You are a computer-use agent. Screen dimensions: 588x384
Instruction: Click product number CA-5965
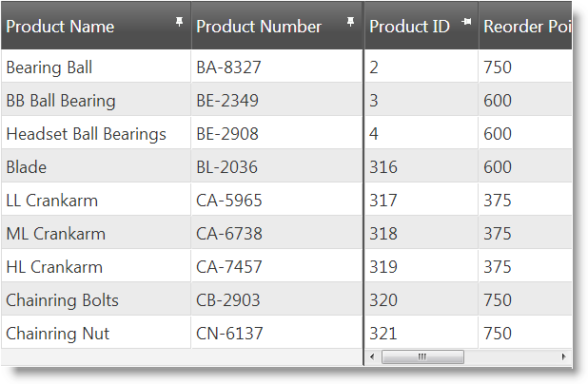[x=229, y=201]
